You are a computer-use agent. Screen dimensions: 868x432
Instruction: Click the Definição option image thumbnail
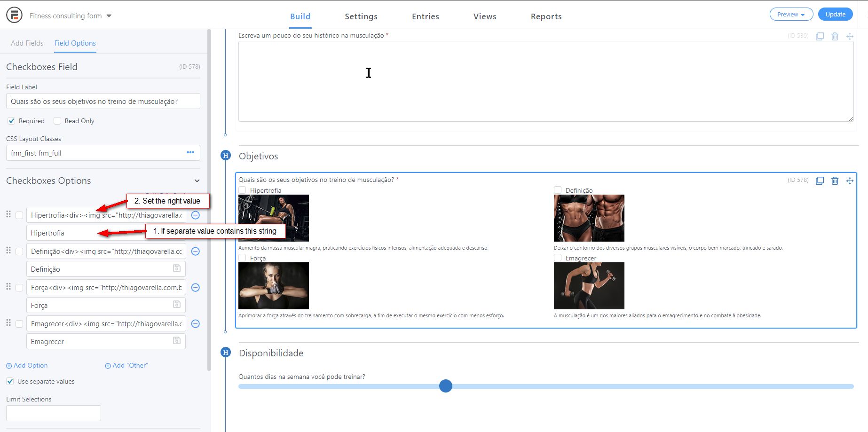tap(589, 218)
